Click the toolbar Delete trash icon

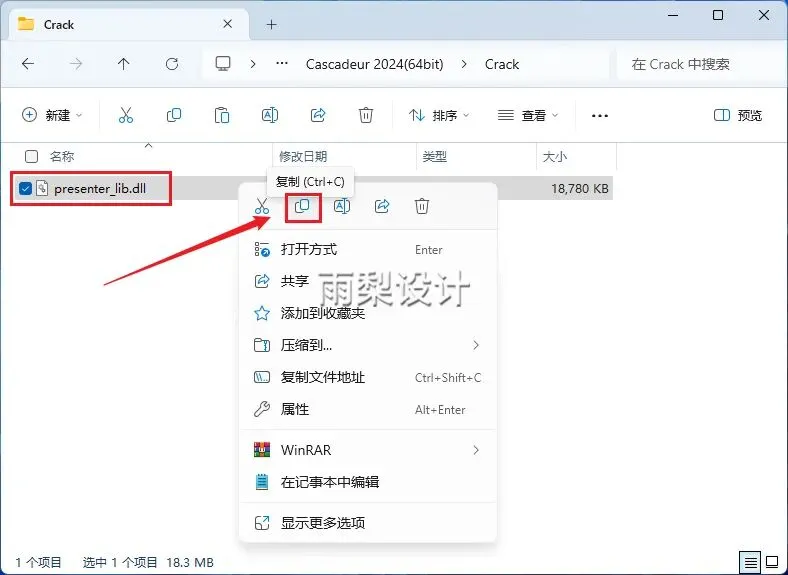coord(366,116)
